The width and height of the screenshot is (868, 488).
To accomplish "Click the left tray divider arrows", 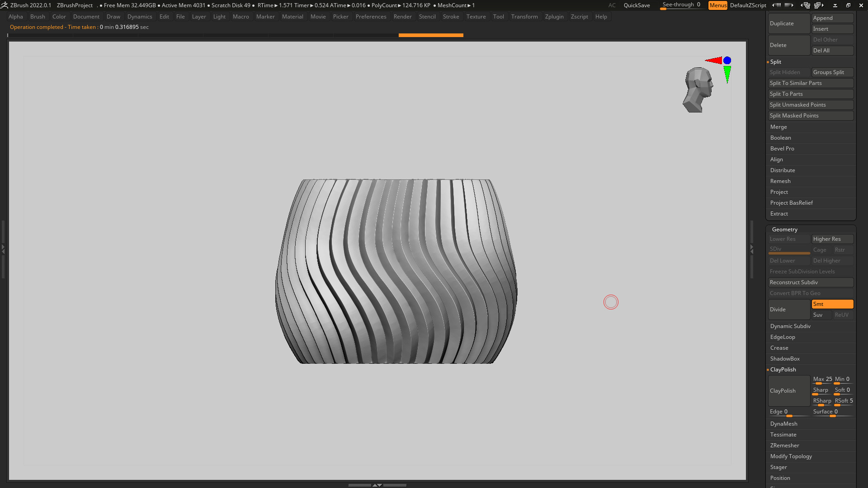I will [3, 249].
